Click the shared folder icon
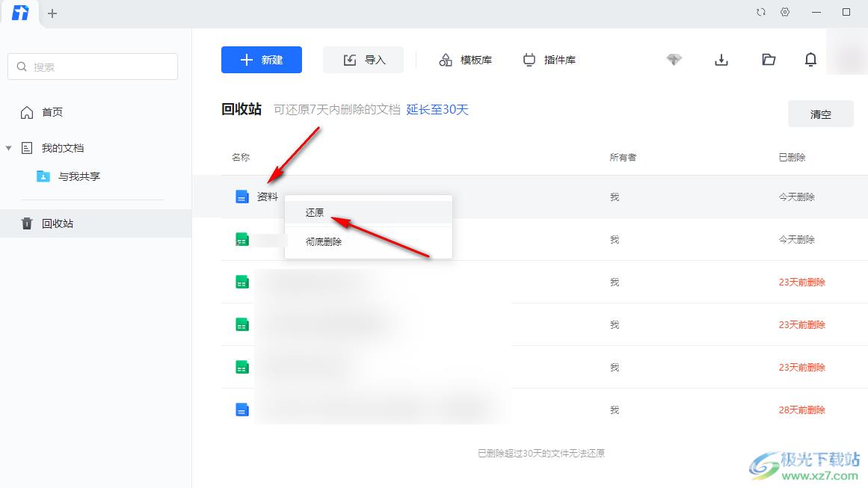The height and width of the screenshot is (488, 868). [x=43, y=176]
